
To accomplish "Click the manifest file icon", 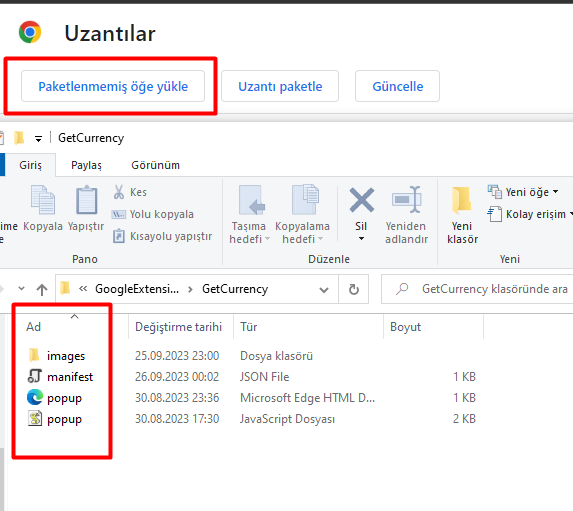I will 35,376.
